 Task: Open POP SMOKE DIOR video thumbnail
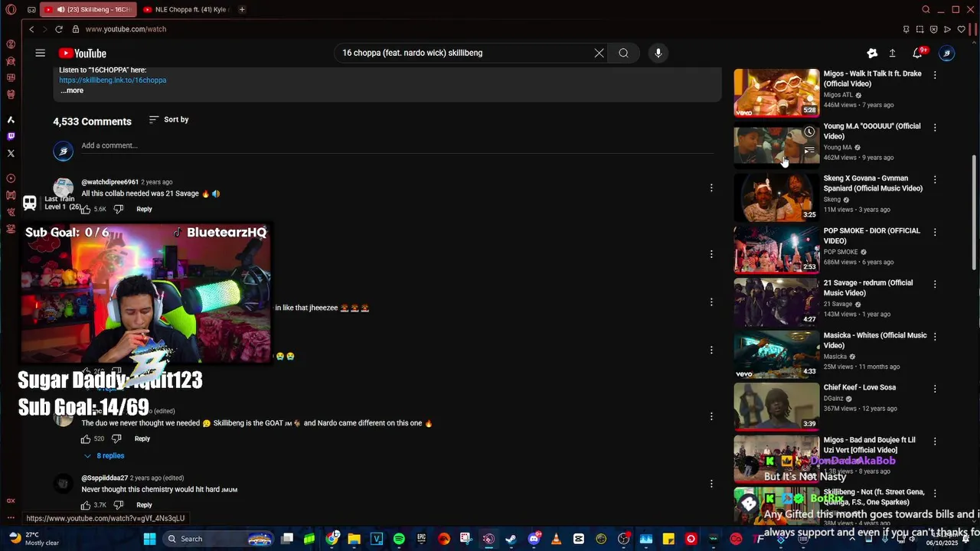(776, 249)
